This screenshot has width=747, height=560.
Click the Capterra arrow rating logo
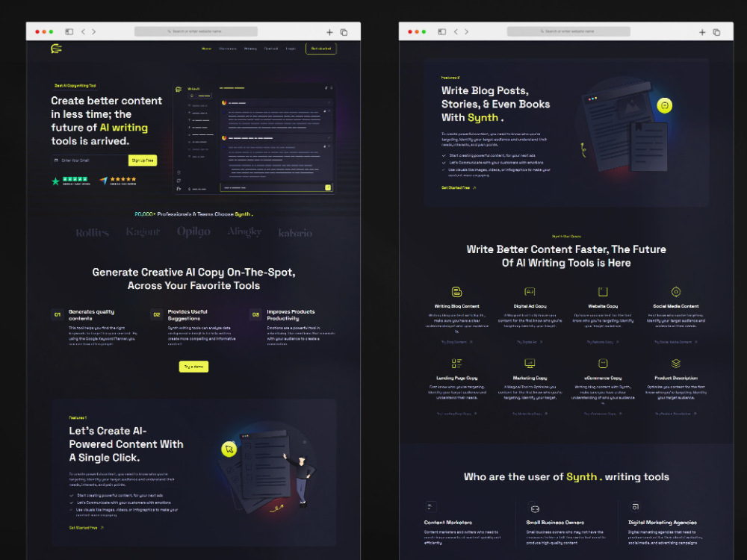point(118,181)
